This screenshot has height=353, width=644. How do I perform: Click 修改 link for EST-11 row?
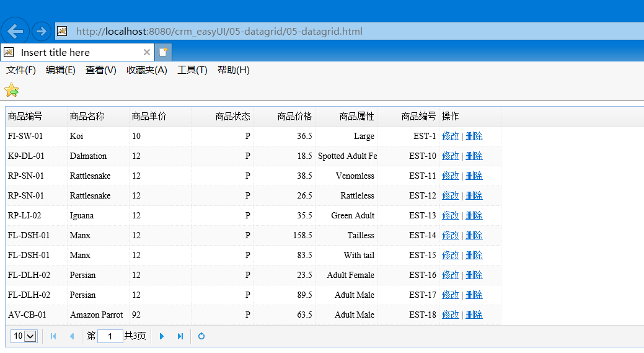(x=450, y=176)
